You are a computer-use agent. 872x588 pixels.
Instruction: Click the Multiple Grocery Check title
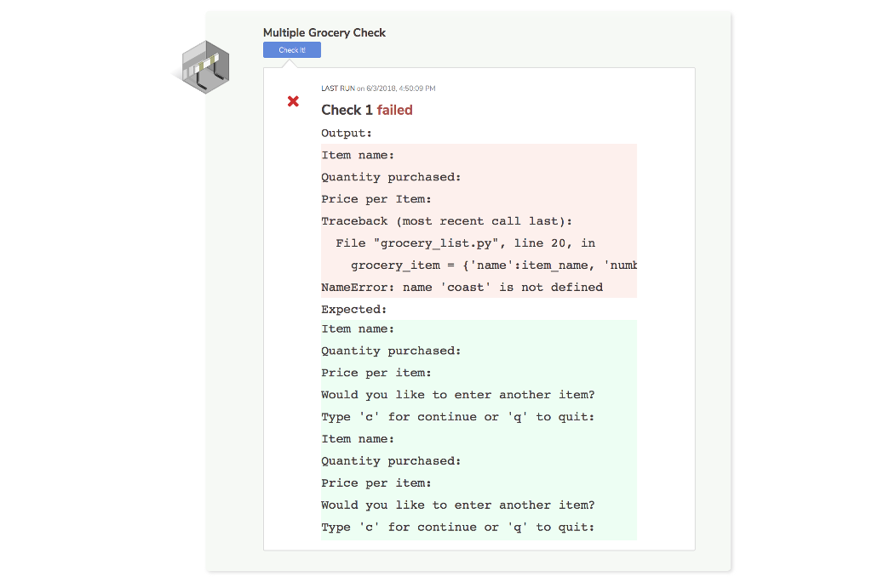[324, 32]
